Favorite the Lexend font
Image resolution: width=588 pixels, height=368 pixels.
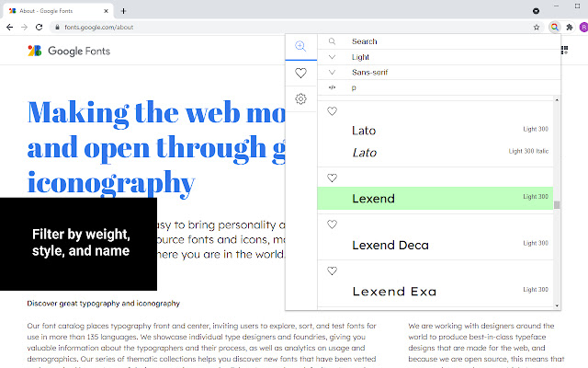[333, 178]
